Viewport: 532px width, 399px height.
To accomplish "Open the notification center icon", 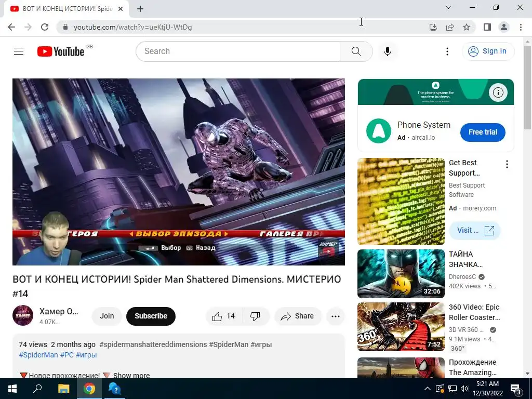I will (516, 389).
